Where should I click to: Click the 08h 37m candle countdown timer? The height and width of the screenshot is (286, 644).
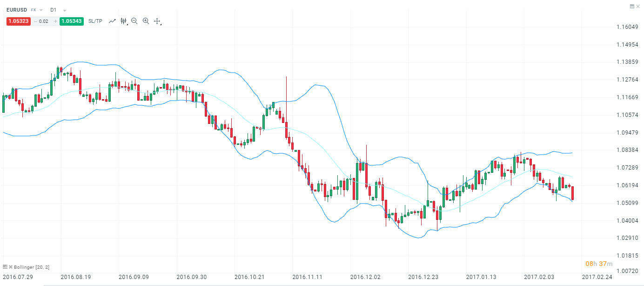599,263
